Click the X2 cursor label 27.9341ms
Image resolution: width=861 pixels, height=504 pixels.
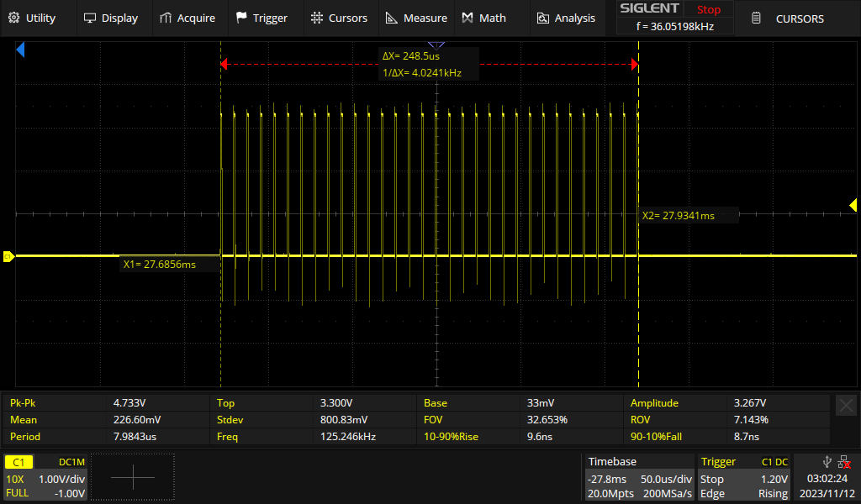click(x=679, y=216)
